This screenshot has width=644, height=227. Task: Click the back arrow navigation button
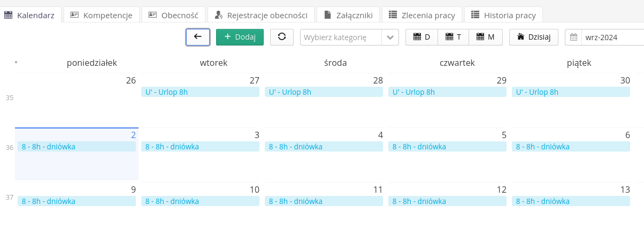[197, 37]
